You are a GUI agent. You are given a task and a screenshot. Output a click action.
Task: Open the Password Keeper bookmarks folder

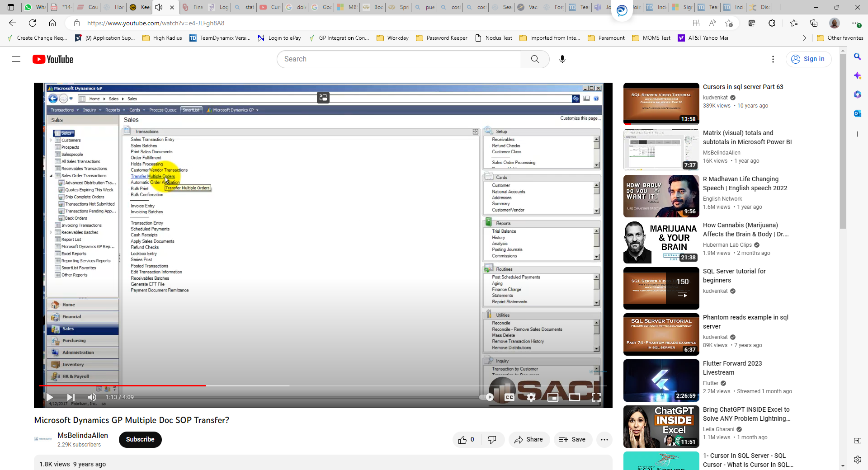441,38
